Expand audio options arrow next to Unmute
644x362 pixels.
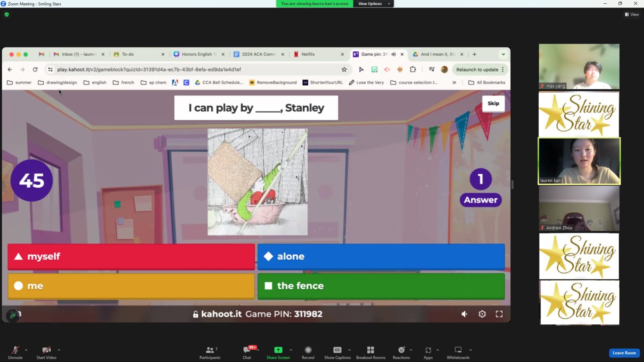point(26,350)
